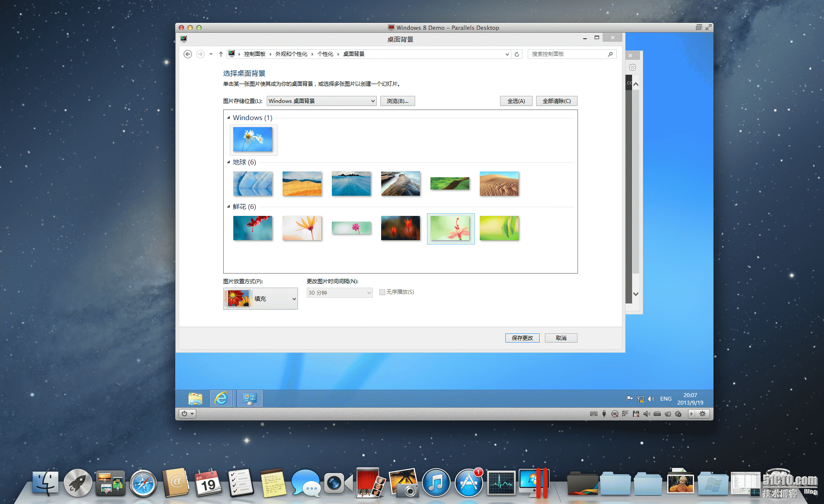Image resolution: width=824 pixels, height=504 pixels.
Task: Click the 全部清除(C) clear all button
Action: tap(557, 101)
